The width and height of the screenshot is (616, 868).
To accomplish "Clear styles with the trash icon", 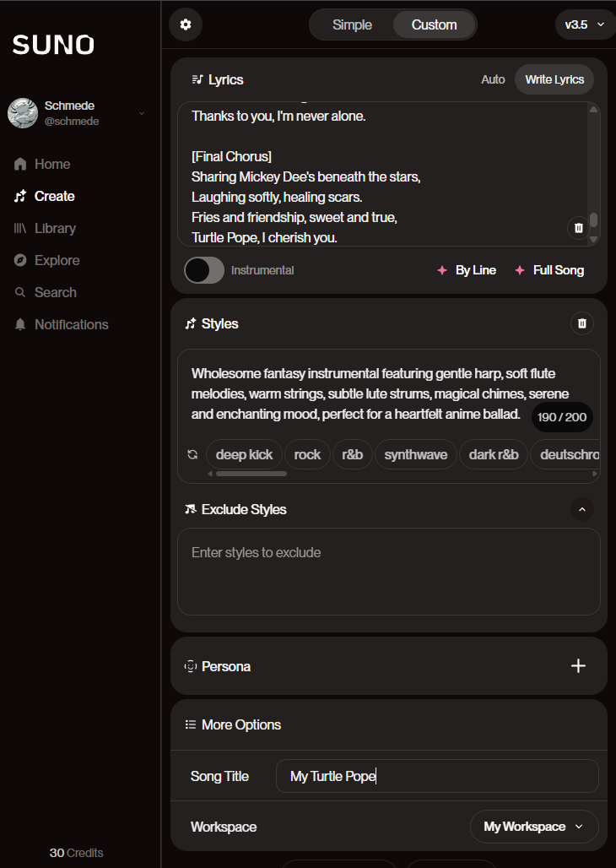I will pyautogui.click(x=581, y=323).
